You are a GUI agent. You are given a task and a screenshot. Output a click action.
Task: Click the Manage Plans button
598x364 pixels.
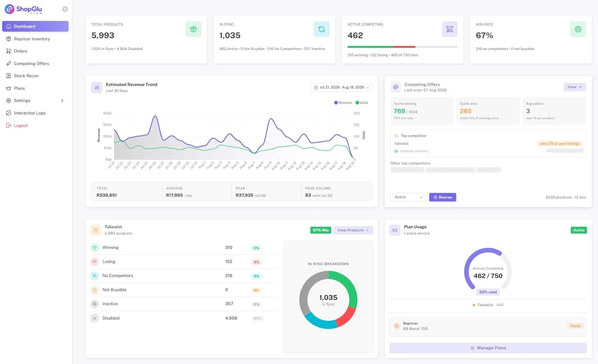coord(488,348)
